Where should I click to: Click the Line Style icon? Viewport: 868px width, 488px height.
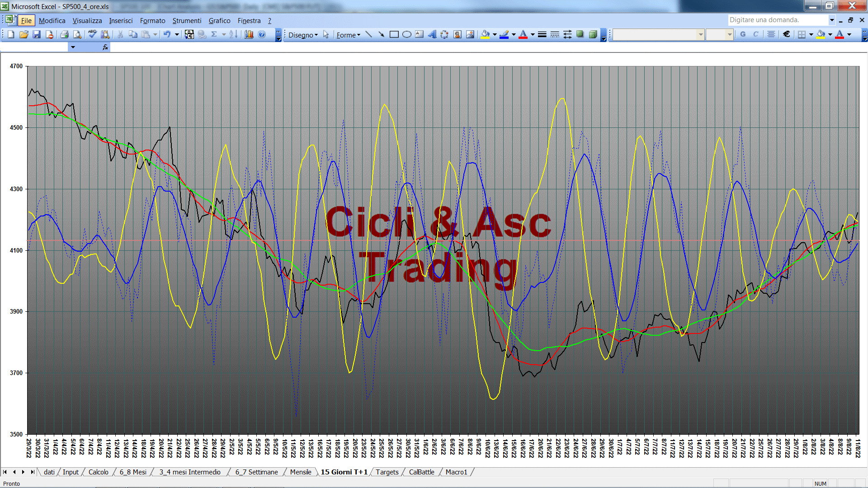[542, 34]
